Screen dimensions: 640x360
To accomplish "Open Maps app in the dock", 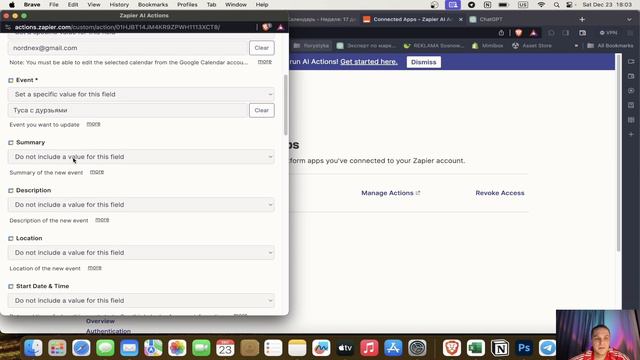I will [x=153, y=348].
